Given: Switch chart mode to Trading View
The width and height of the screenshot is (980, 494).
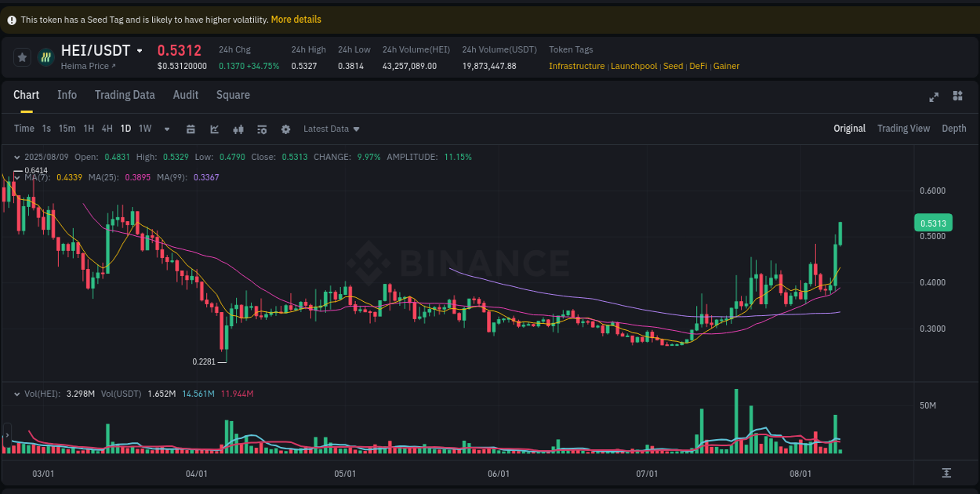Looking at the screenshot, I should click(x=903, y=128).
